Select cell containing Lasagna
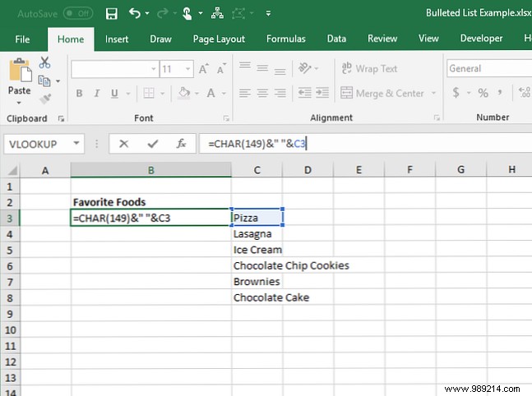The image size is (532, 396). point(257,234)
